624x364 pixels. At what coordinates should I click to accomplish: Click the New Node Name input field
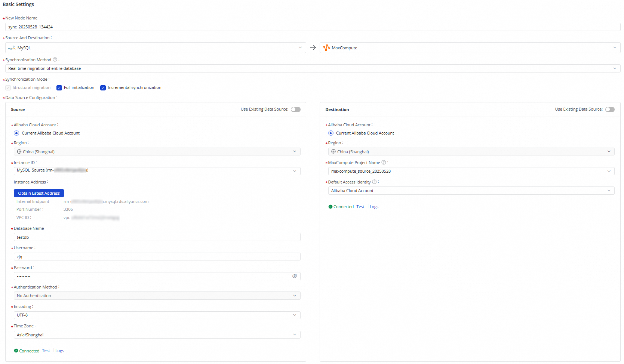(313, 27)
